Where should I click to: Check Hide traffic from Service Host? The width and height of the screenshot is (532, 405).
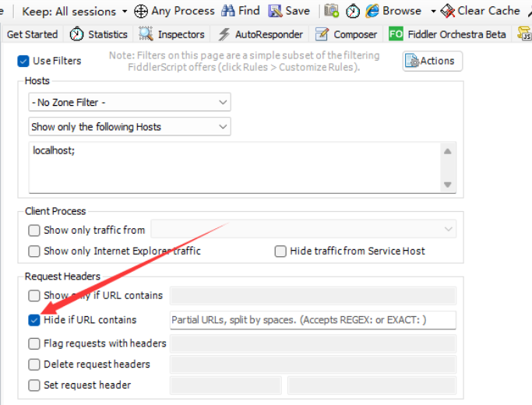[x=280, y=252]
